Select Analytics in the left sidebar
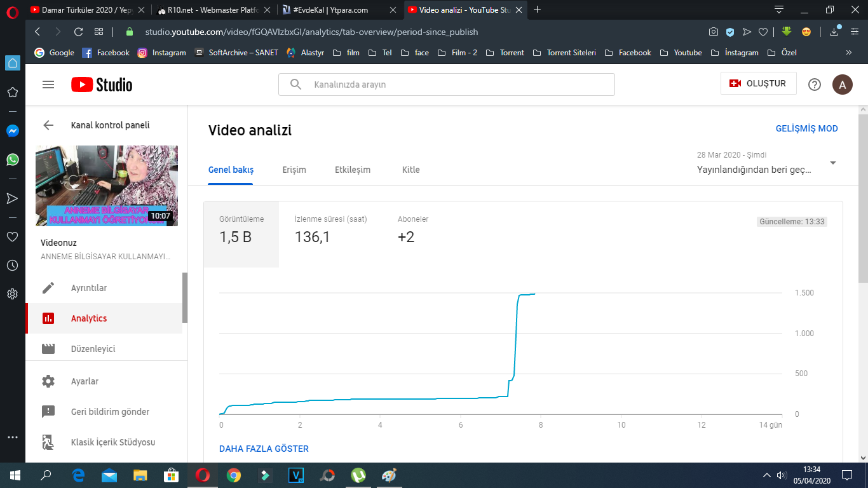 (x=104, y=318)
